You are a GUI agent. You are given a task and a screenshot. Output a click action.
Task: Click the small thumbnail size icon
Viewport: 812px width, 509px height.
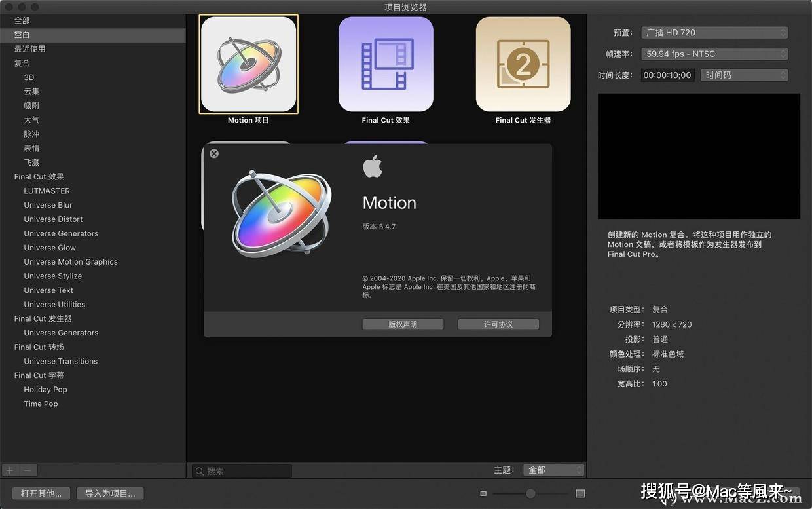[x=483, y=494]
